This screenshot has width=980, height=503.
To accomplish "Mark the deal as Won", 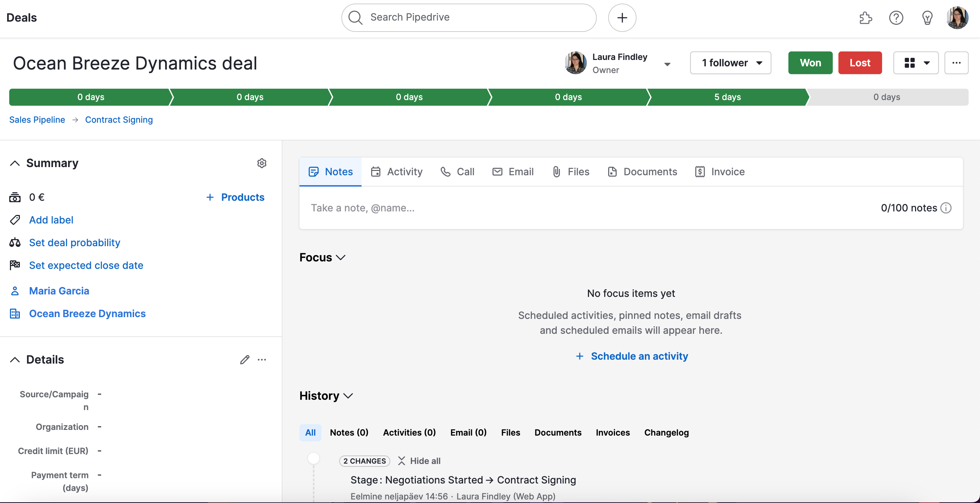I will (x=810, y=63).
